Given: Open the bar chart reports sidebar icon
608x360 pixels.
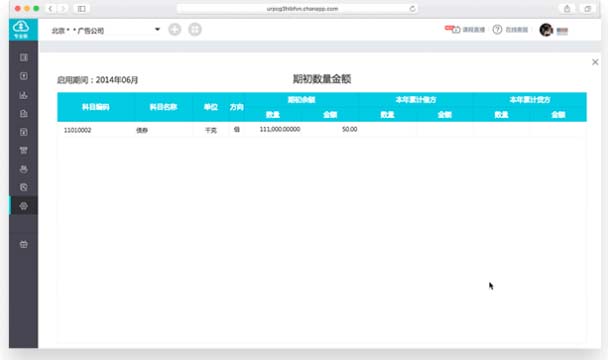Looking at the screenshot, I should pos(24,95).
